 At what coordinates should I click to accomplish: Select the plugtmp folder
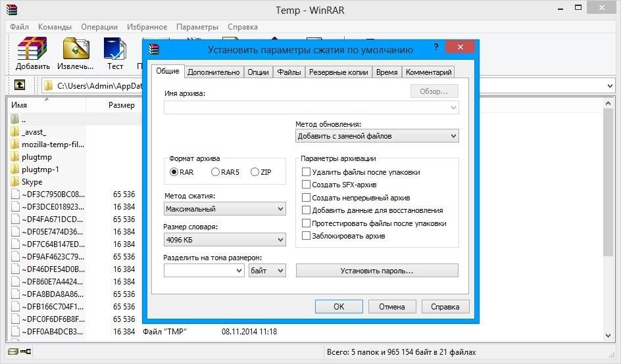coord(32,157)
